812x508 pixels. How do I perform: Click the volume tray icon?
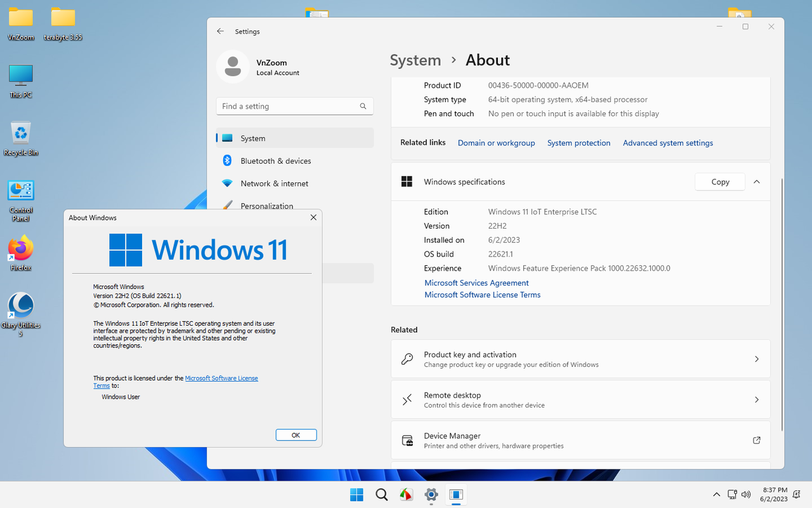click(746, 495)
